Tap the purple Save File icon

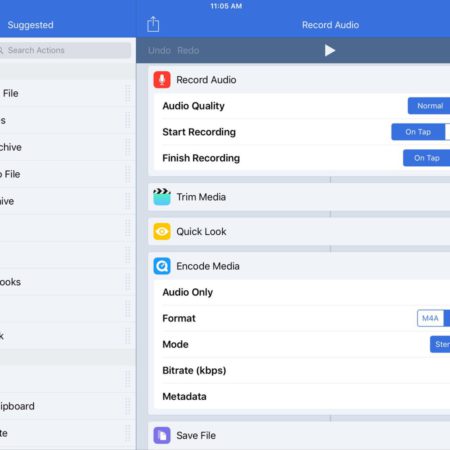click(x=162, y=435)
